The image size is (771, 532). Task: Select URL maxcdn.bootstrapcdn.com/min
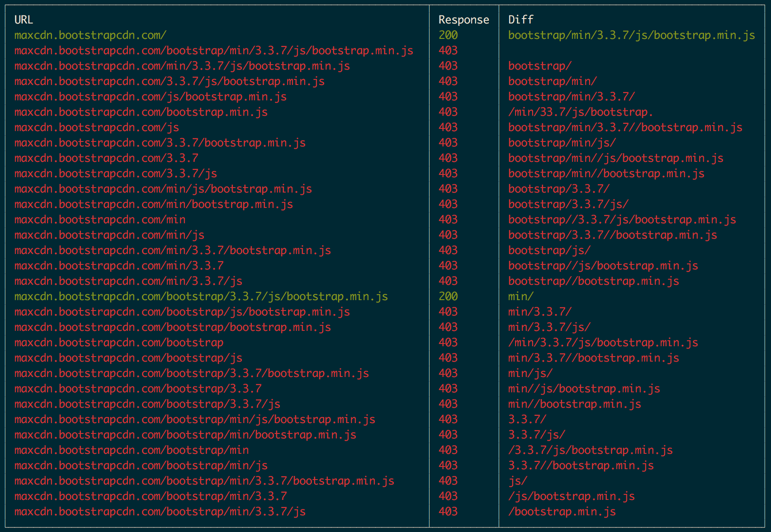[100, 220]
